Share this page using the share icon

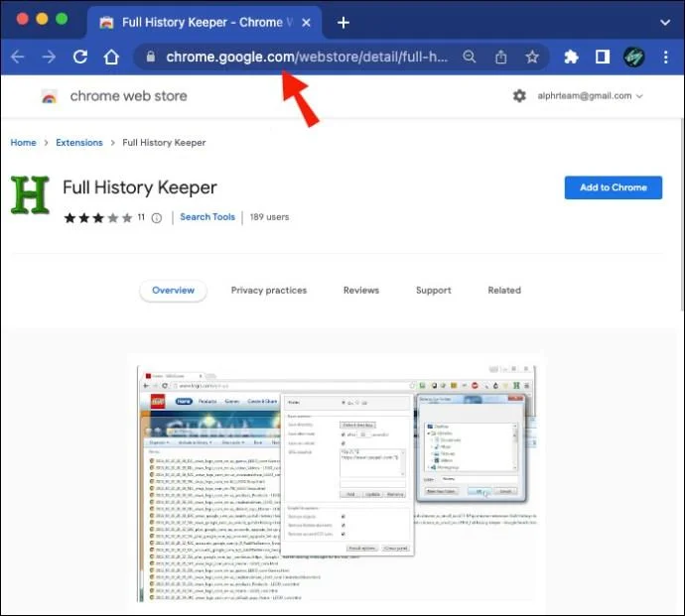tap(500, 57)
